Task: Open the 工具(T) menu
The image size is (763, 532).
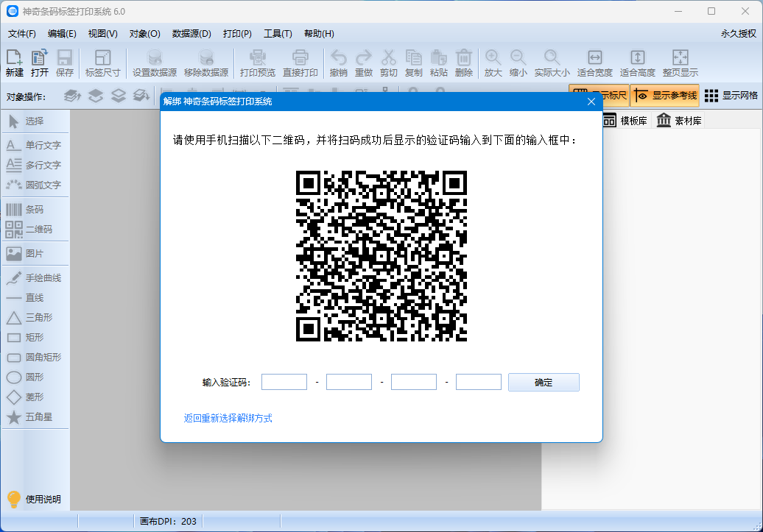Action: (278, 34)
